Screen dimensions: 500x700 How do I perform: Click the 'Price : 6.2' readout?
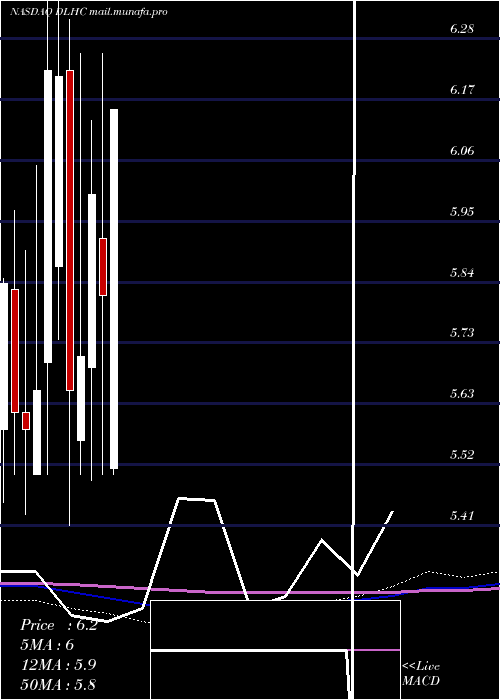[59, 625]
